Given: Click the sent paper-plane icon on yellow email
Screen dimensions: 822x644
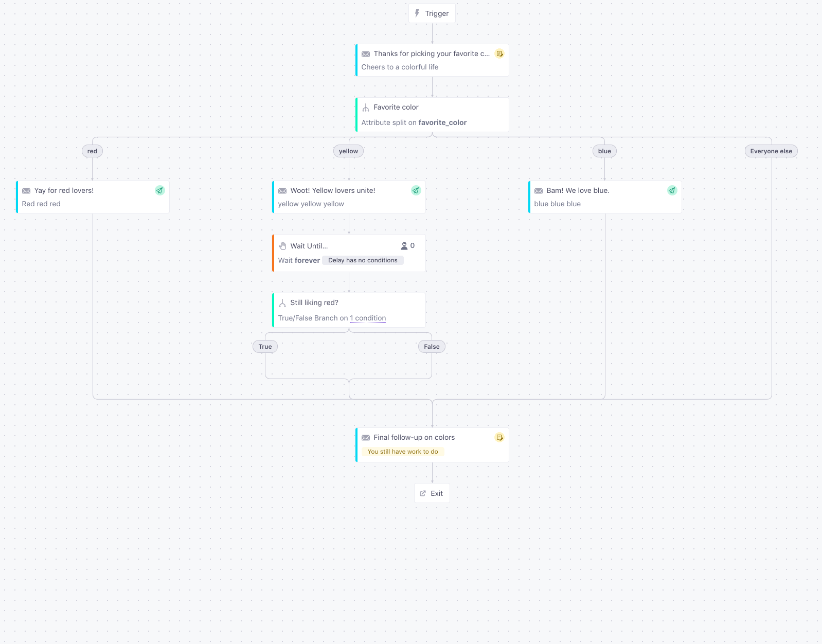Looking at the screenshot, I should [416, 190].
